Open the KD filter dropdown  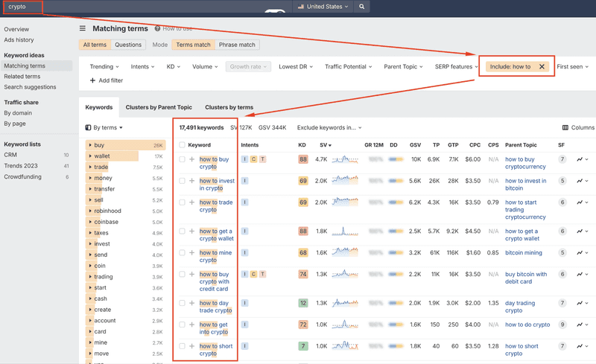174,66
